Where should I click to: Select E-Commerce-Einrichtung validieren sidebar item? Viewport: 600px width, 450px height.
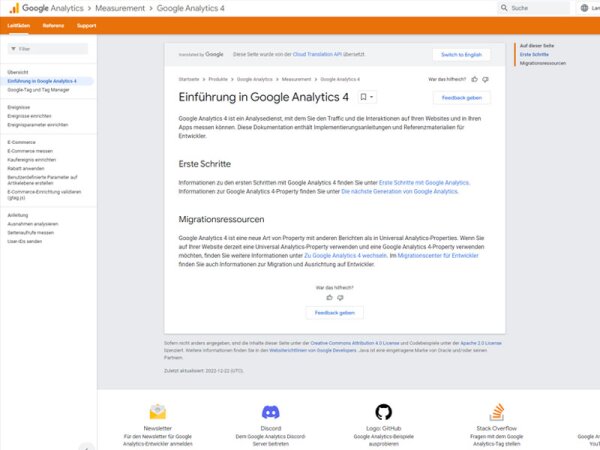(x=44, y=195)
